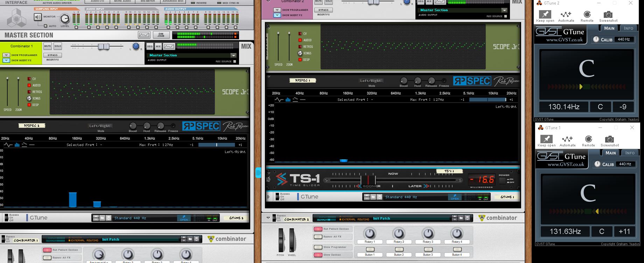This screenshot has height=263, width=644.
Task: Click the 440 Hz calibration field in GTune 1
Action: [x=625, y=164]
